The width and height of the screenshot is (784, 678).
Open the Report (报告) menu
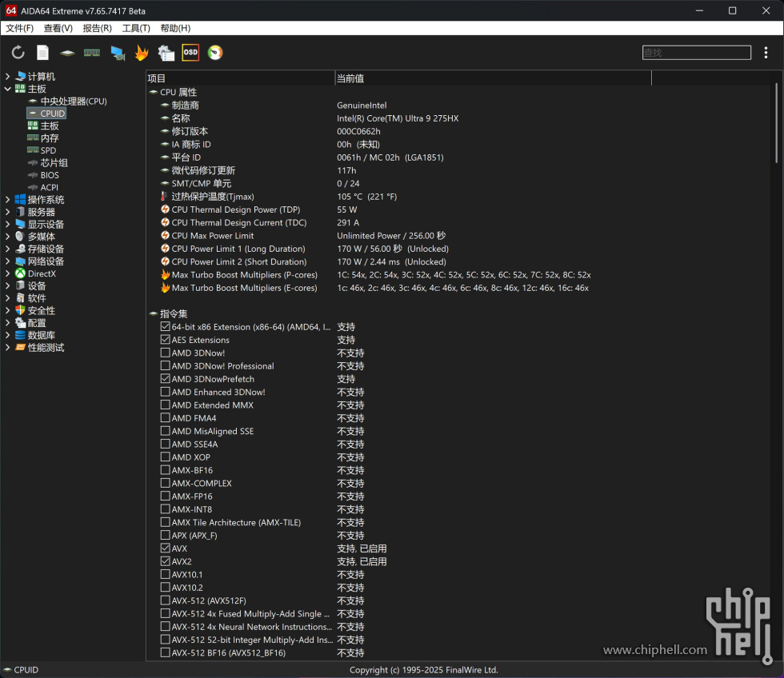tap(97, 28)
